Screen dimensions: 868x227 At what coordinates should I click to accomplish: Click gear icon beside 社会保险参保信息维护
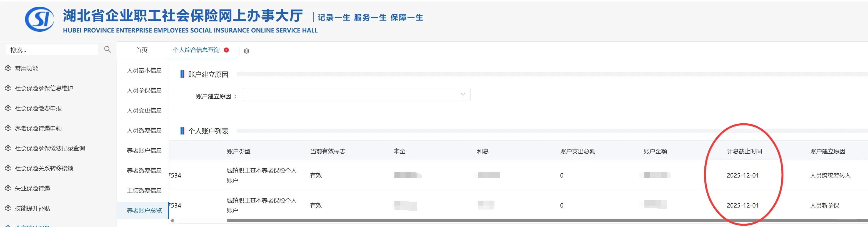8,88
